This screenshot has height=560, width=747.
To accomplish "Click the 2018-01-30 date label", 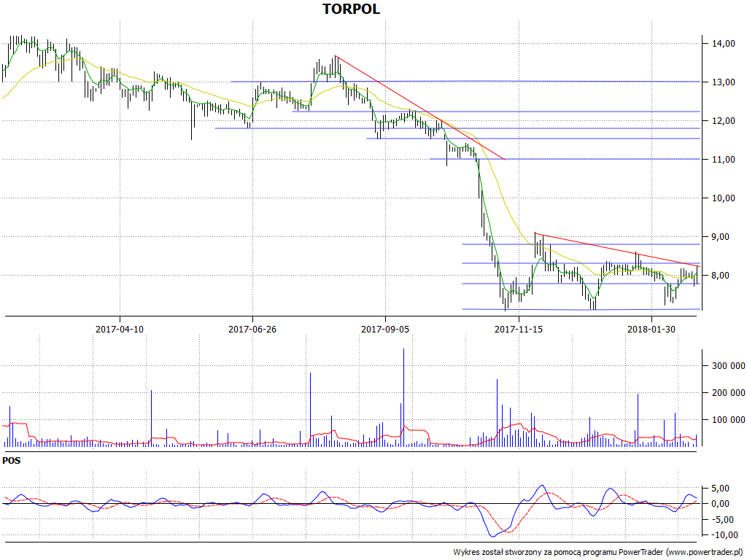I will [651, 329].
